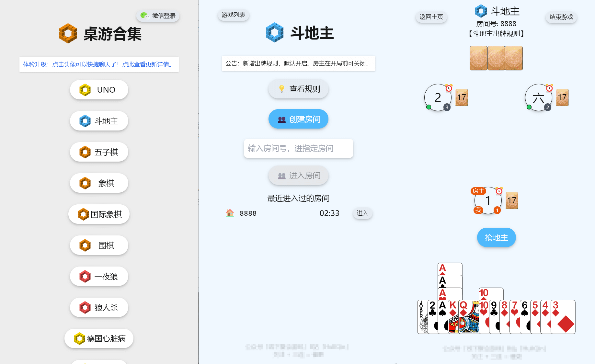
Task: Select the 6 of spades card
Action: click(525, 317)
